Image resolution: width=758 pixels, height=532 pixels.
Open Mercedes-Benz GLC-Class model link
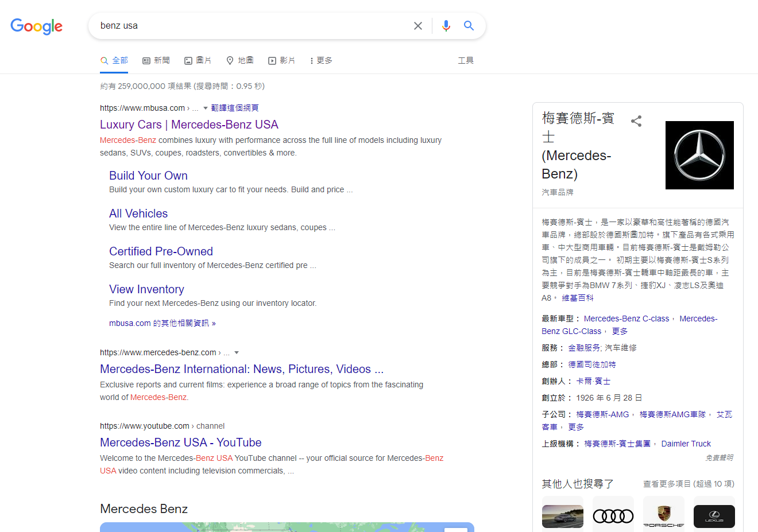pyautogui.click(x=629, y=325)
